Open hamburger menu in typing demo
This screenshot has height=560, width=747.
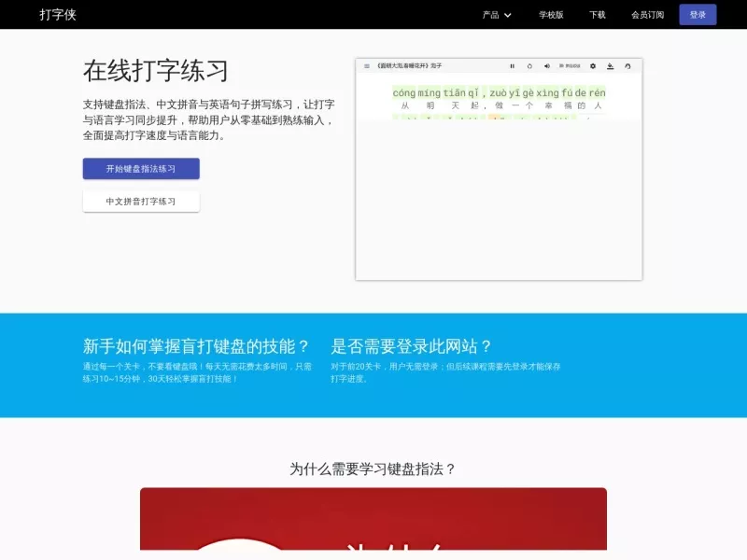tap(367, 66)
